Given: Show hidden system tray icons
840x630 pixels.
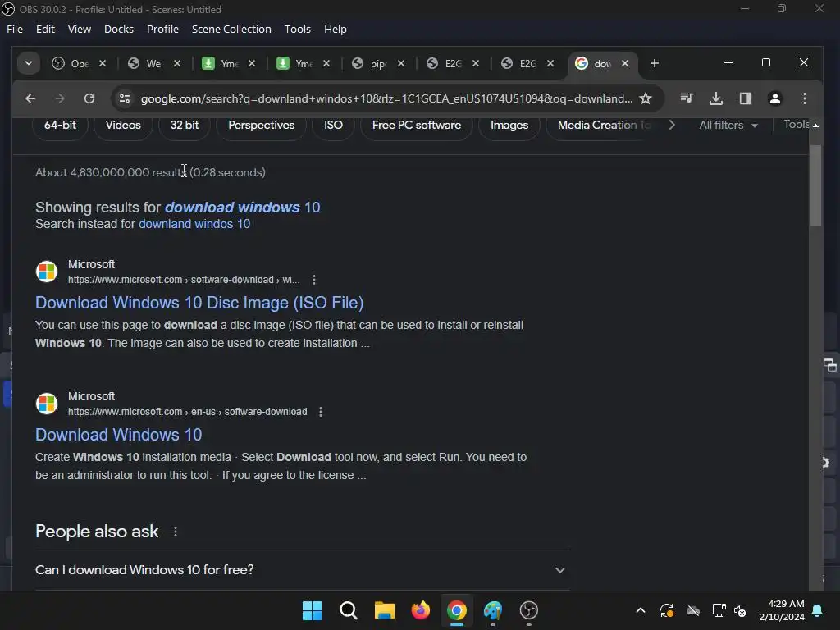Looking at the screenshot, I should 640,610.
